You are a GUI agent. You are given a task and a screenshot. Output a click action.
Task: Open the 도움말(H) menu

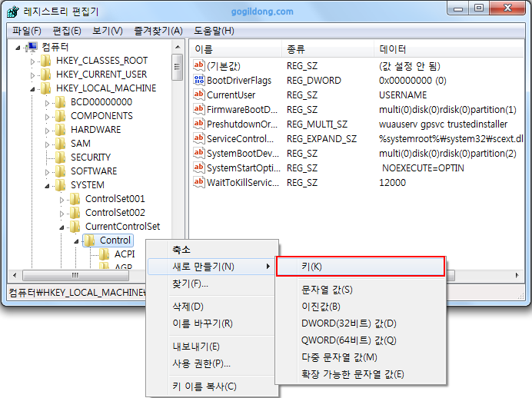point(214,31)
